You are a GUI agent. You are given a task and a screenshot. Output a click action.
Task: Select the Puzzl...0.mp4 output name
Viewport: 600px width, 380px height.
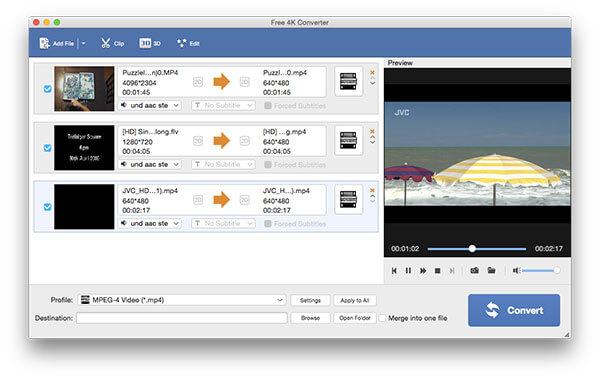pos(285,73)
